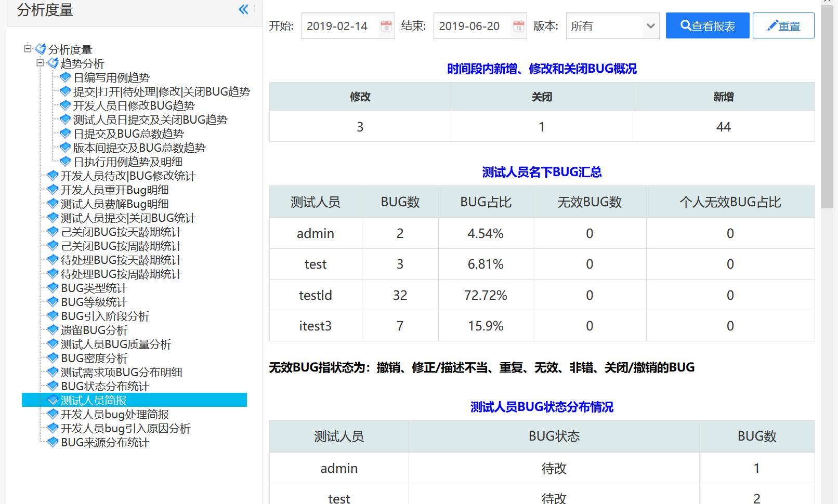Select BUG状态分布统计 in the tree

point(104,386)
